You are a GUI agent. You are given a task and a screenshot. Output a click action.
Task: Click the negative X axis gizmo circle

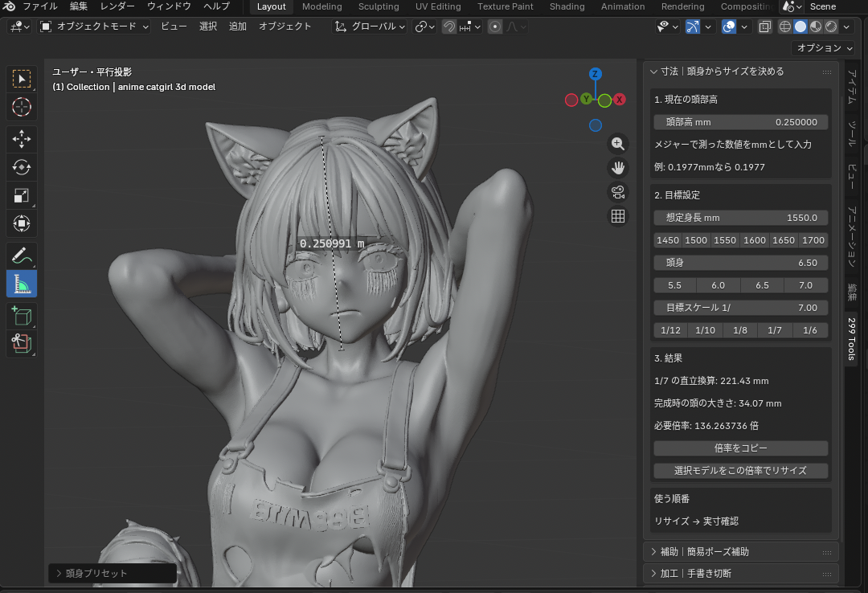[571, 100]
